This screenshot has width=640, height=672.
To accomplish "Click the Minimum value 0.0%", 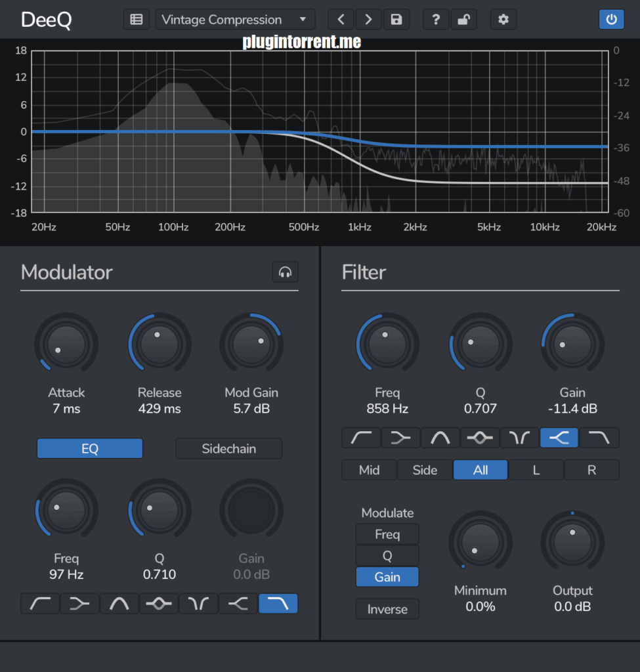I will point(480,606).
